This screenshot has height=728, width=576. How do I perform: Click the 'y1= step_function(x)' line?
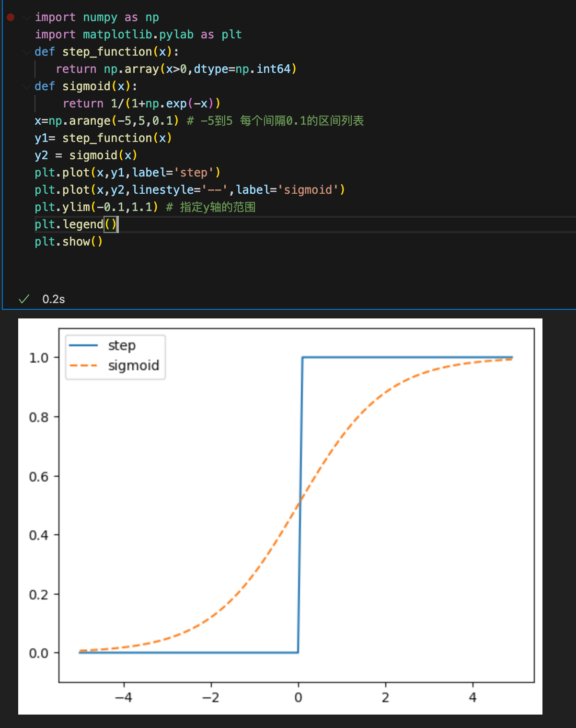click(x=103, y=138)
